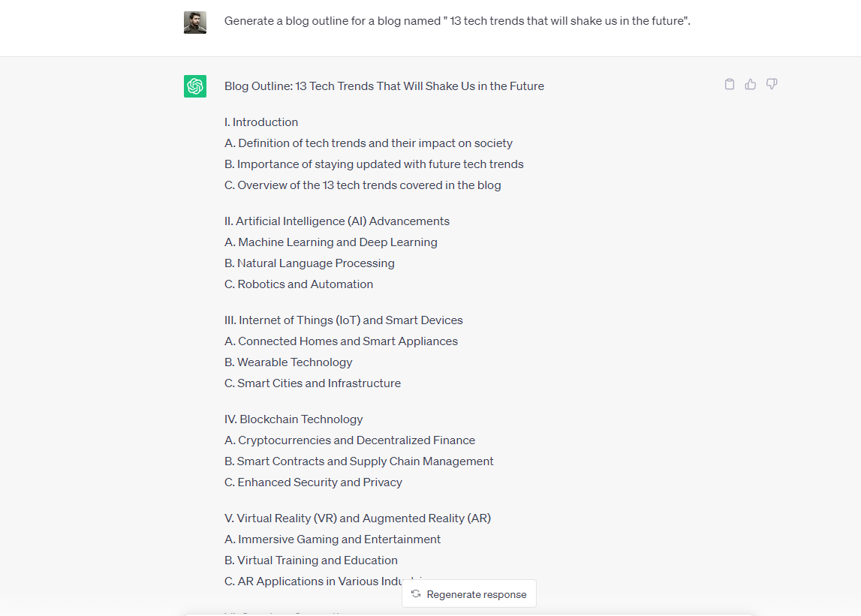
Task: Click 'B. Natural Language Processing' line
Action: click(x=309, y=263)
